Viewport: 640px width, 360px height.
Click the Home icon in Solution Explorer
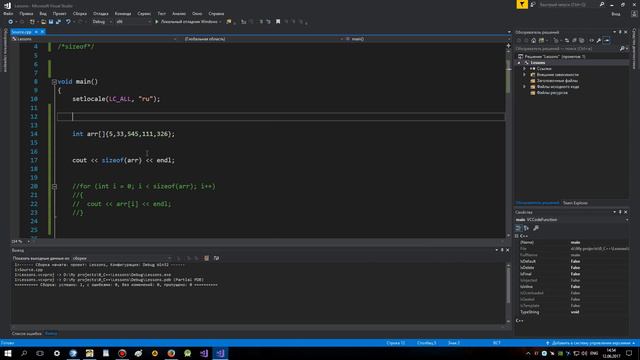pyautogui.click(x=533, y=40)
